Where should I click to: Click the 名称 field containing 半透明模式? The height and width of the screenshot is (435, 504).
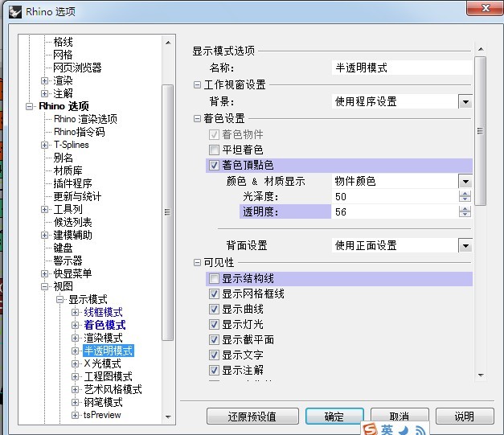pyautogui.click(x=402, y=68)
